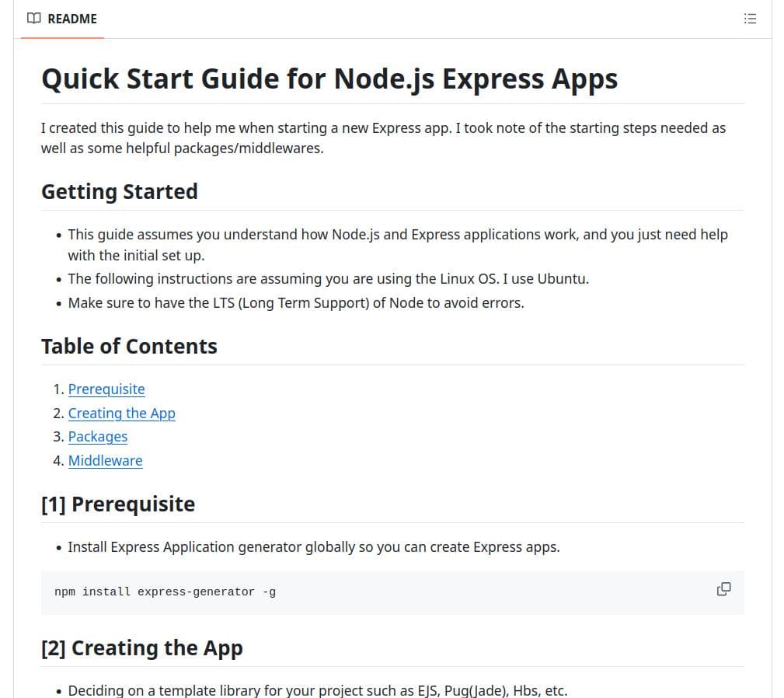The width and height of the screenshot is (784, 698).
Task: Click the npm install express-generator code text
Action: (165, 592)
